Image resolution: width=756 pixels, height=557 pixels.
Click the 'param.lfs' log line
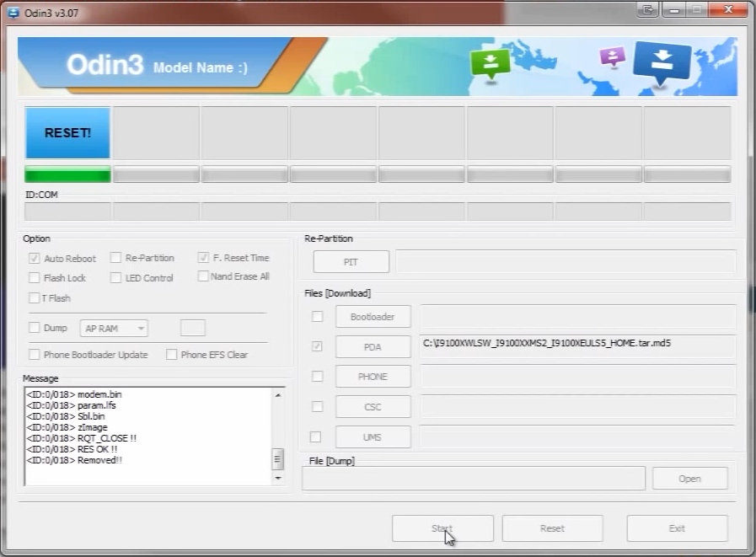72,405
